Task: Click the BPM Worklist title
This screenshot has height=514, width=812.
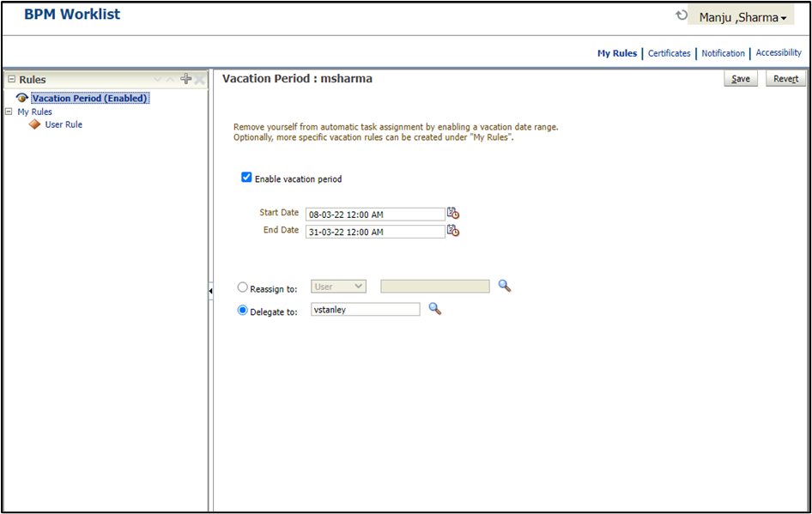Action: tap(72, 15)
